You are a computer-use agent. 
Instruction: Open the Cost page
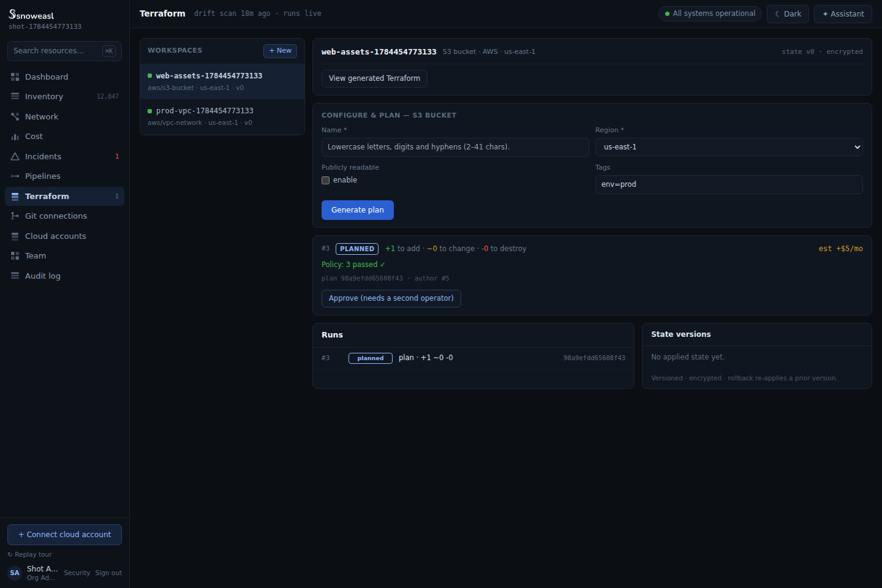click(x=64, y=136)
